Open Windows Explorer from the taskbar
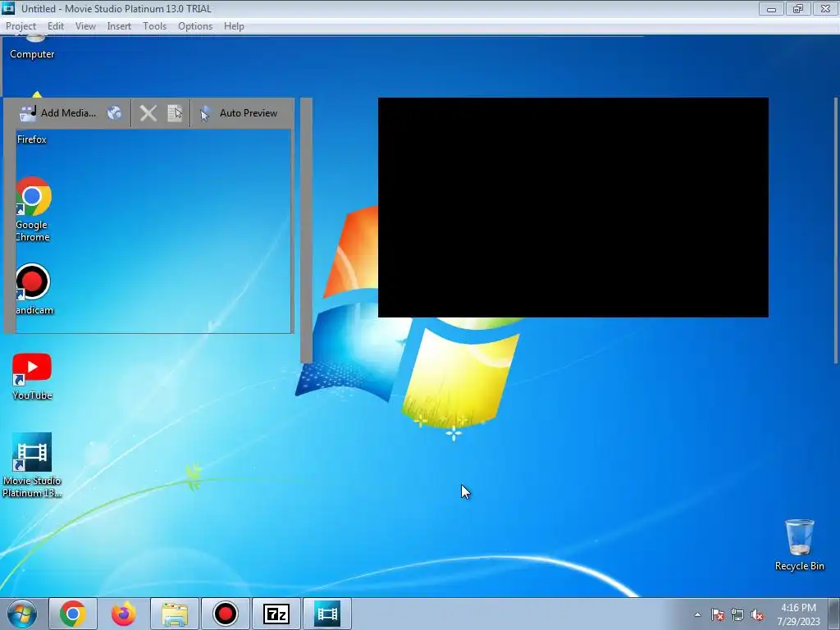The height and width of the screenshot is (630, 840). pos(175,614)
